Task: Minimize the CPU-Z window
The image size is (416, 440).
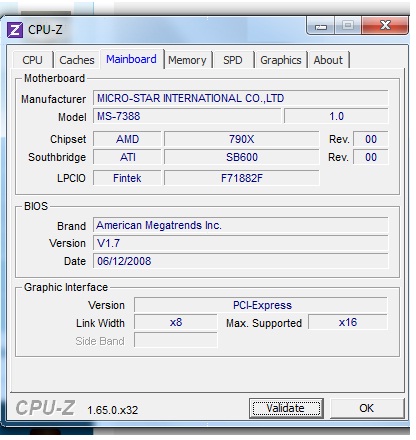Action: pos(321,26)
